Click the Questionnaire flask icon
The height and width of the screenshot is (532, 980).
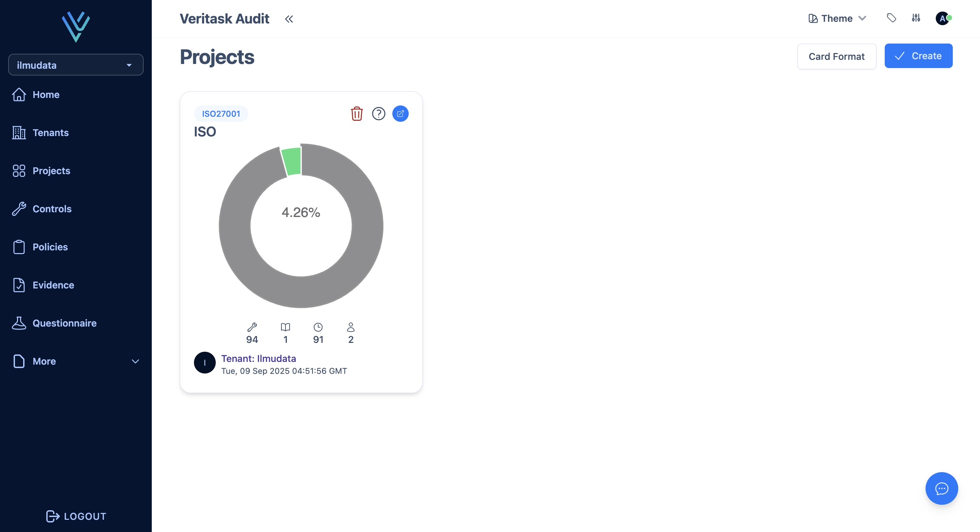19,323
